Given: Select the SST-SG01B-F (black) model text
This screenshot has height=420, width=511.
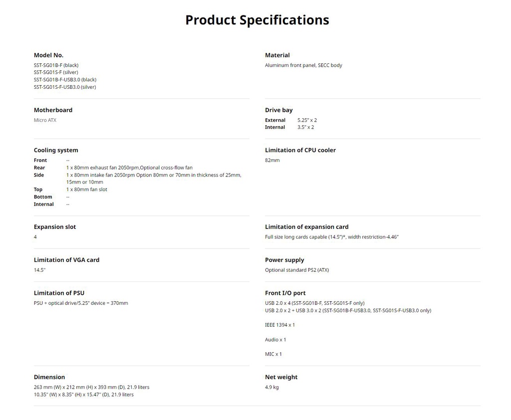Looking at the screenshot, I should pyautogui.click(x=56, y=65).
